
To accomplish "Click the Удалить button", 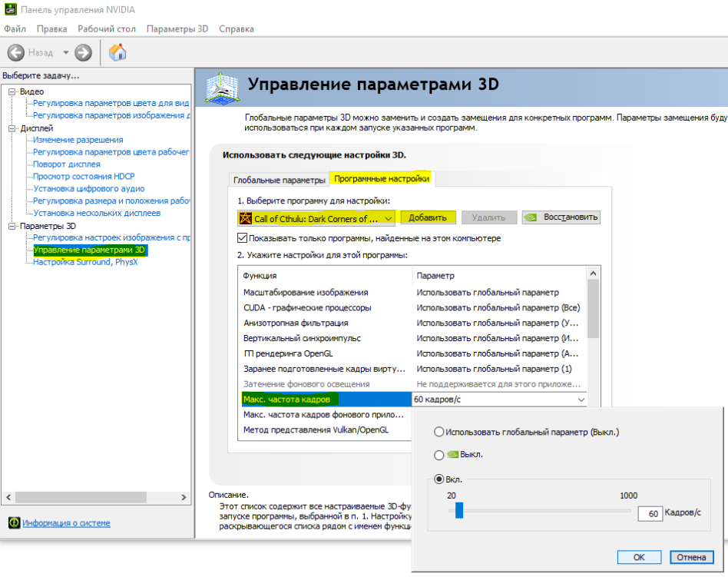I will 489,217.
